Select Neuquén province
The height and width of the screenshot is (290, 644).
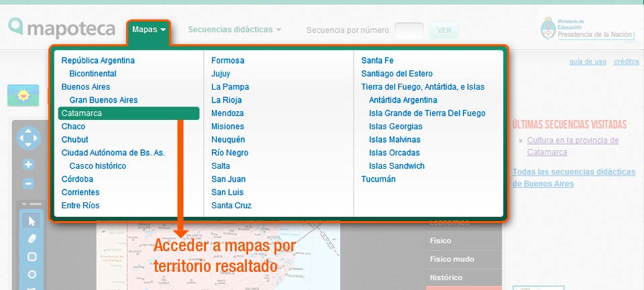click(x=228, y=139)
